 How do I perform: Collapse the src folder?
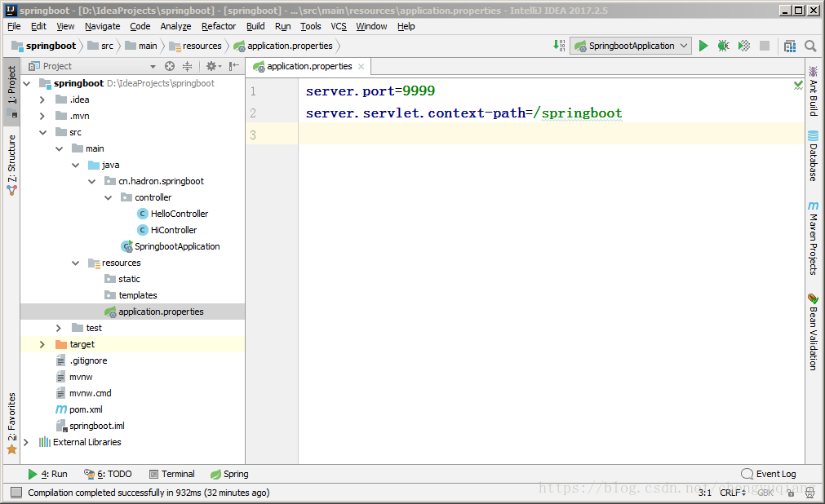pos(42,132)
